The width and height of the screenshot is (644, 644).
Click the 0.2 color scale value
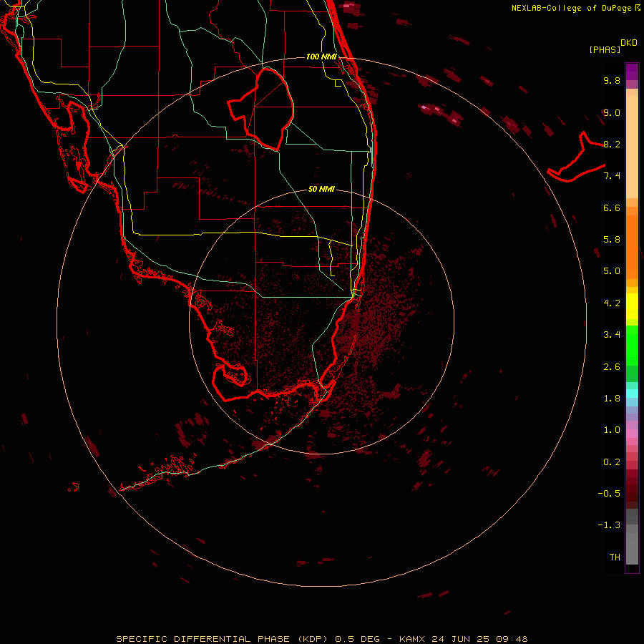tap(612, 462)
